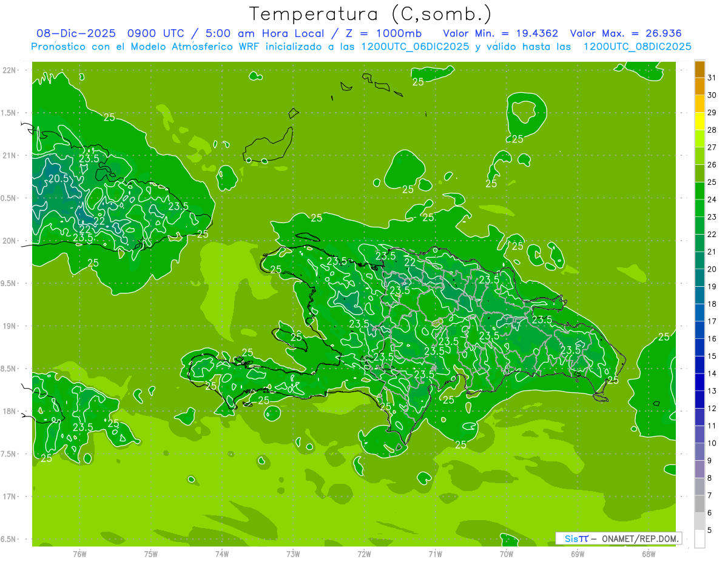728x562 pixels.
Task: Pick legend color swatch between 6 and 7
Action: pos(699,504)
